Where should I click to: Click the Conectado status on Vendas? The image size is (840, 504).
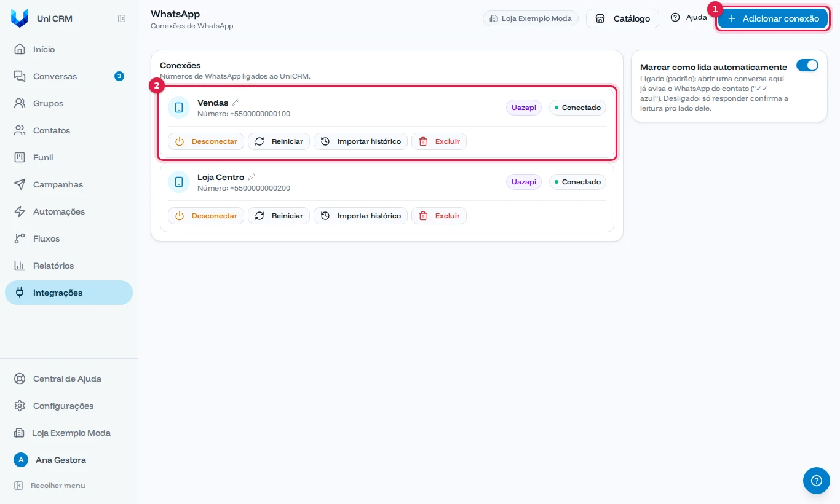pyautogui.click(x=577, y=108)
